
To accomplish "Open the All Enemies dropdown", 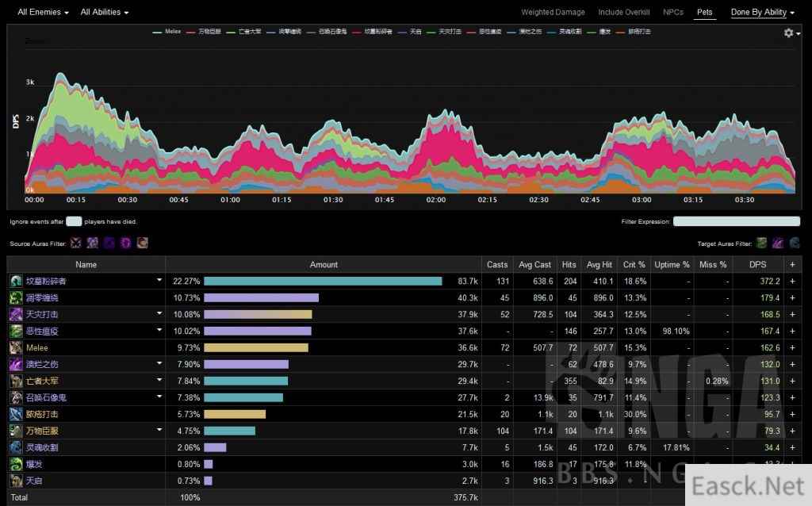I will (43, 13).
